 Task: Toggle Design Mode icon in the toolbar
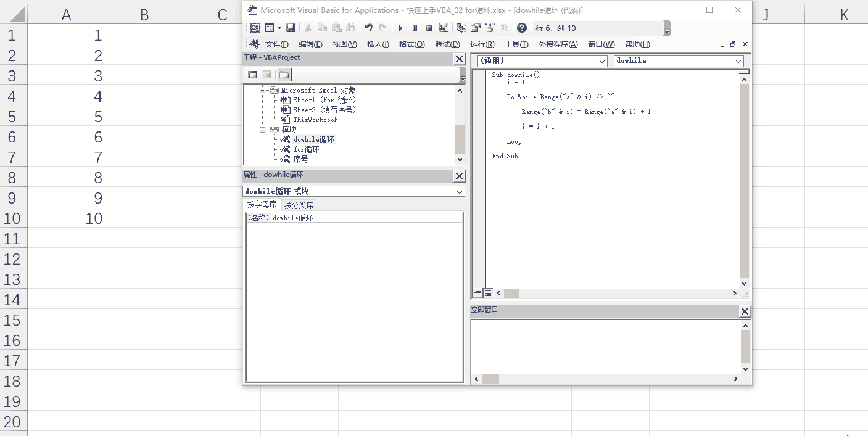(x=443, y=28)
